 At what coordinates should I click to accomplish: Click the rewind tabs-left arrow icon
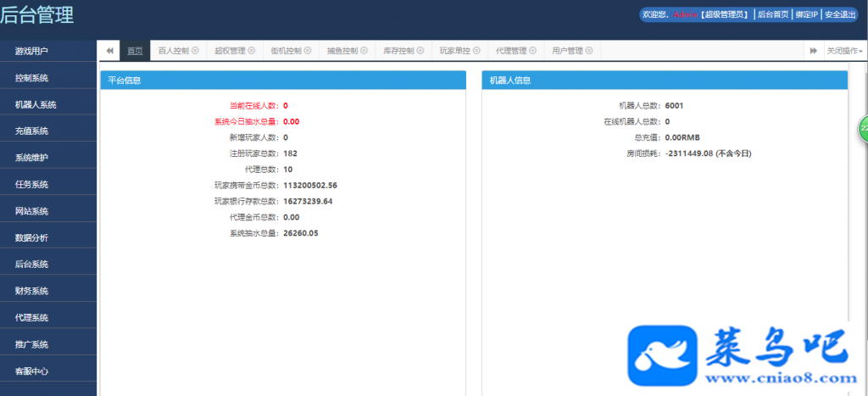[x=109, y=50]
